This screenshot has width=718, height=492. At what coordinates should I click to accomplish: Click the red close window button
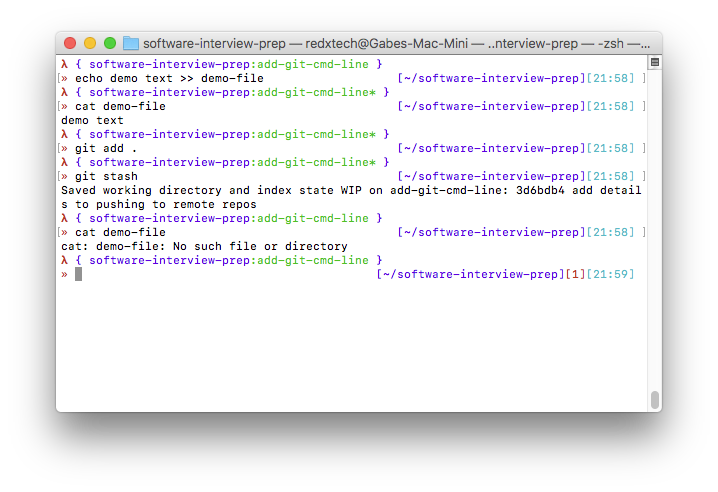[70, 43]
